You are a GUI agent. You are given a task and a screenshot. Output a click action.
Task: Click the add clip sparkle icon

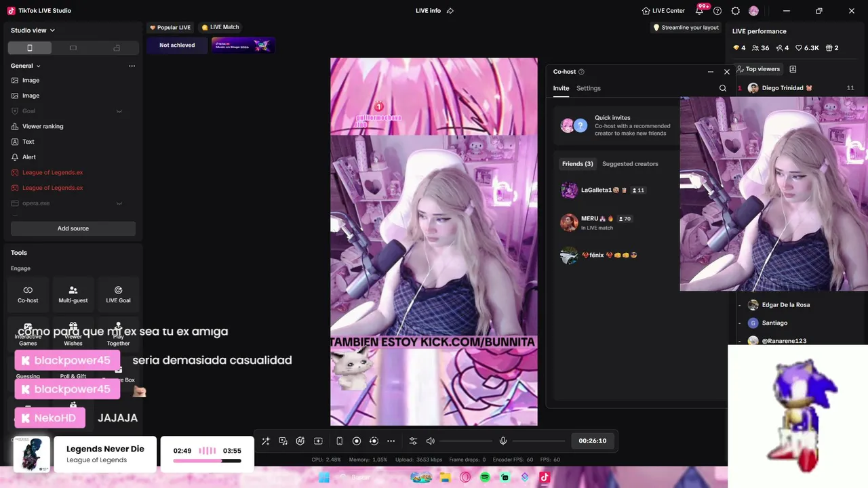coord(318,441)
